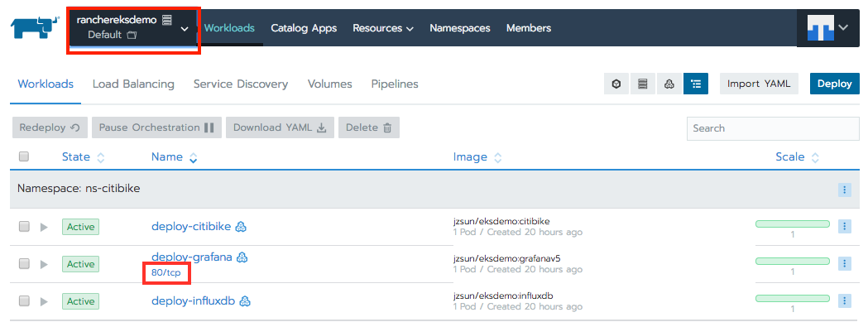Click the jzsun/eksdemo:grafanav5 image text
The image size is (868, 322).
pos(507,258)
